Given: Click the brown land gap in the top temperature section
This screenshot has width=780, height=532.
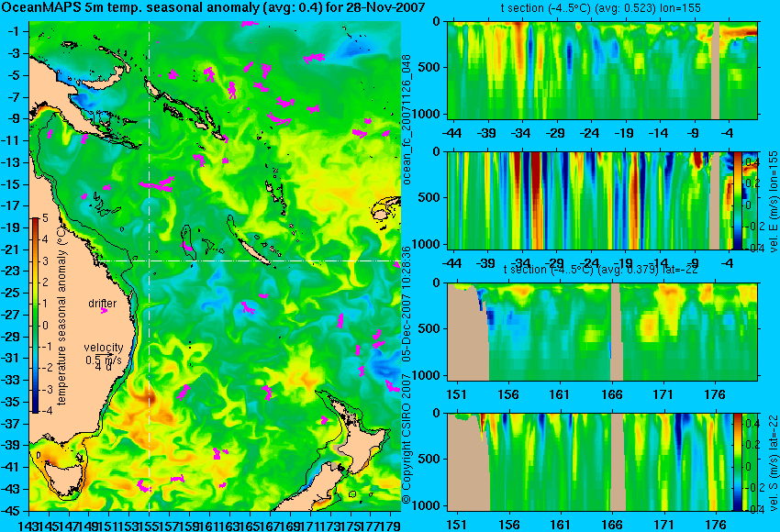Looking at the screenshot, I should coord(716,70).
